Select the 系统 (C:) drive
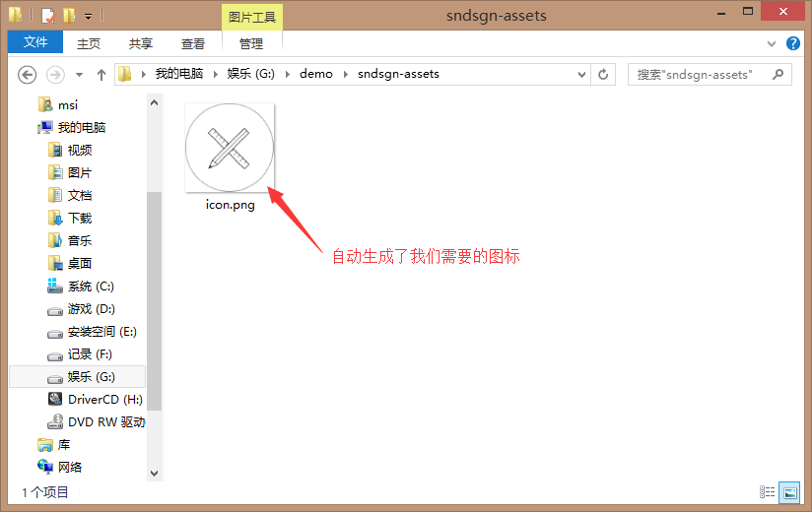 91,286
